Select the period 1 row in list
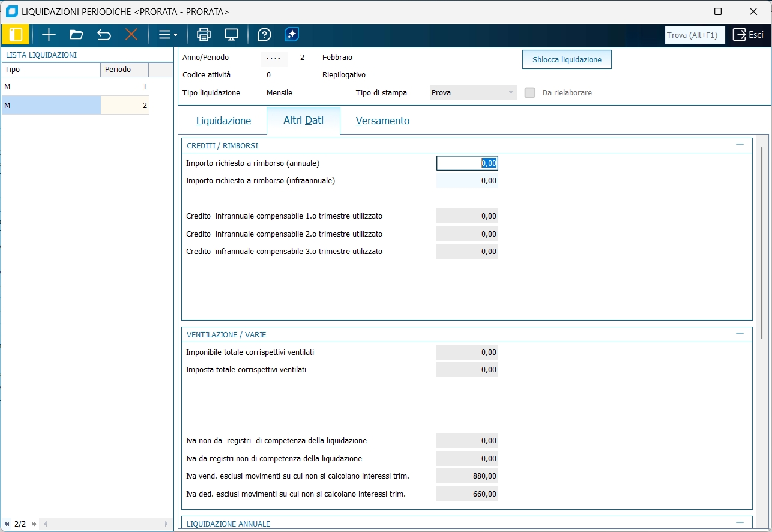 pos(75,87)
